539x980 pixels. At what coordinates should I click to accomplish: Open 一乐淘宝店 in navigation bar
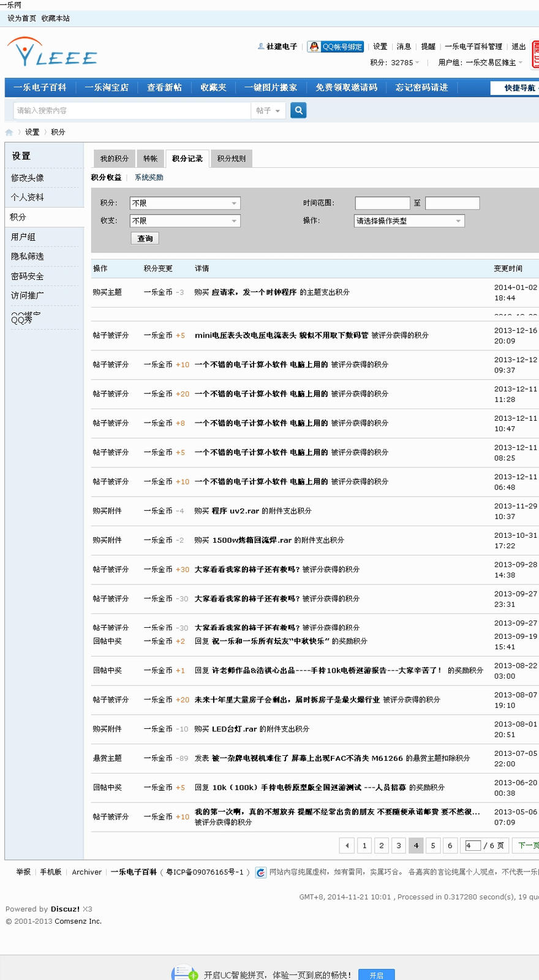[x=107, y=88]
